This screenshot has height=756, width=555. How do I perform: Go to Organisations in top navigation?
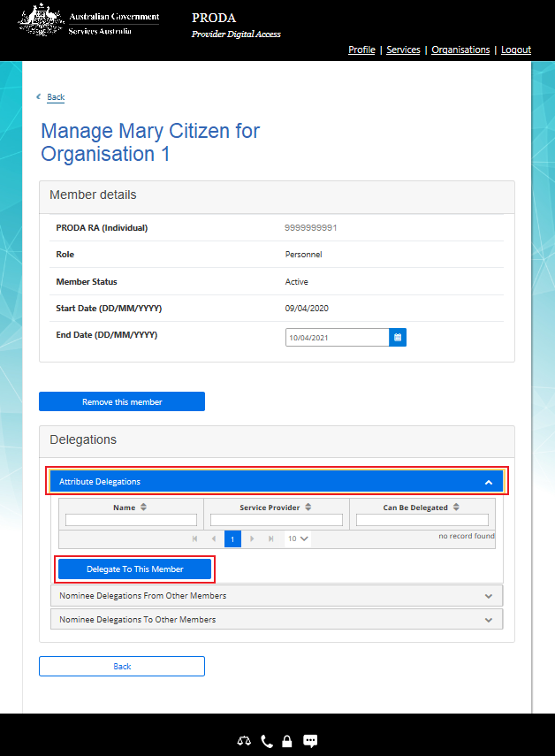[460, 50]
